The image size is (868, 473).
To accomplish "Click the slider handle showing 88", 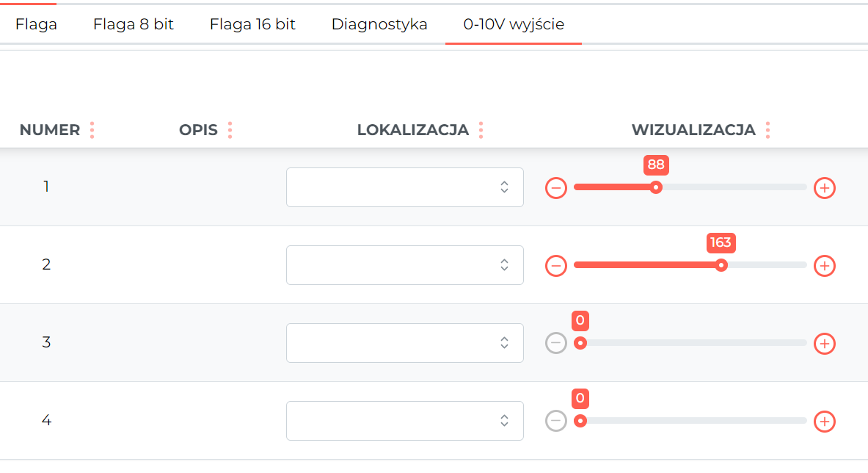I will 656,187.
